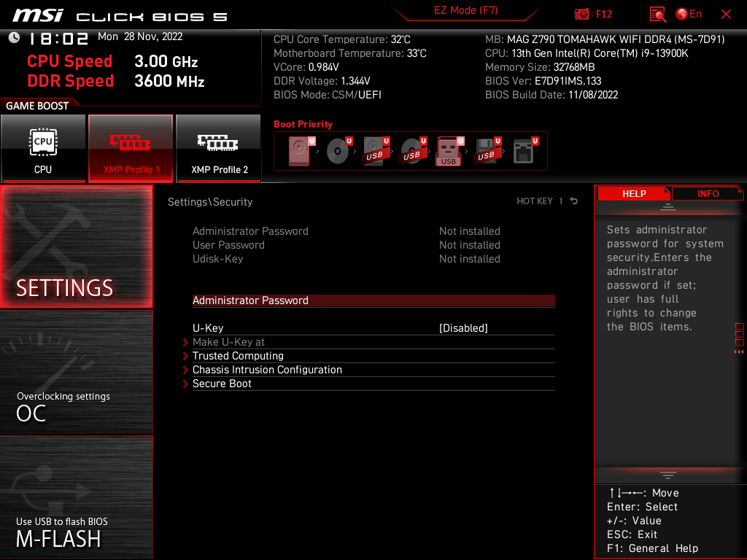747x560 pixels.
Task: Expand Make U-Key at submenu
Action: (x=373, y=342)
